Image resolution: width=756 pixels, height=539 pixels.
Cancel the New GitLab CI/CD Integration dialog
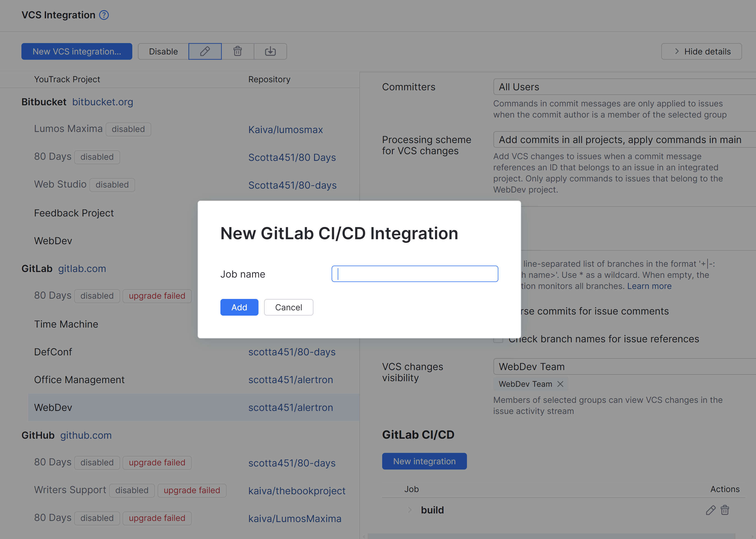(288, 307)
